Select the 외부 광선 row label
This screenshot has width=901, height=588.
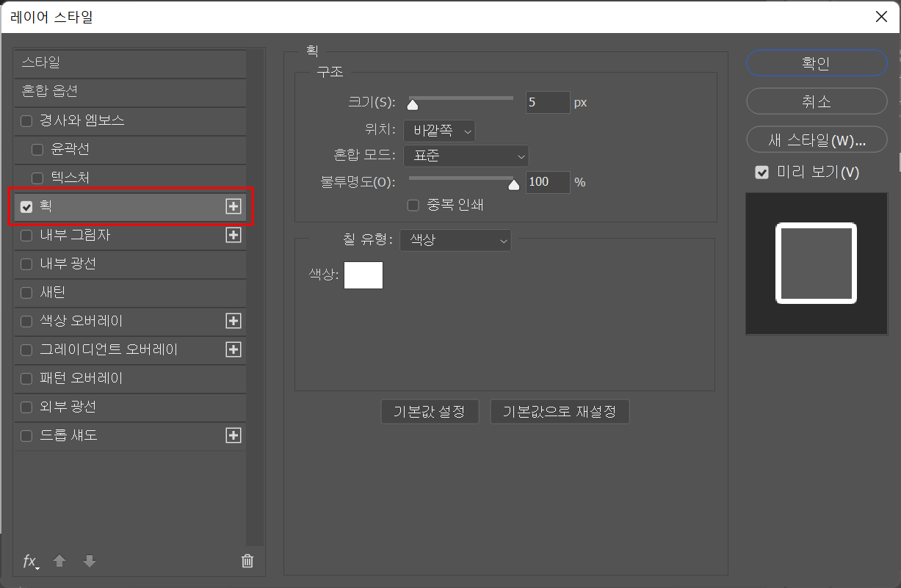pos(68,407)
